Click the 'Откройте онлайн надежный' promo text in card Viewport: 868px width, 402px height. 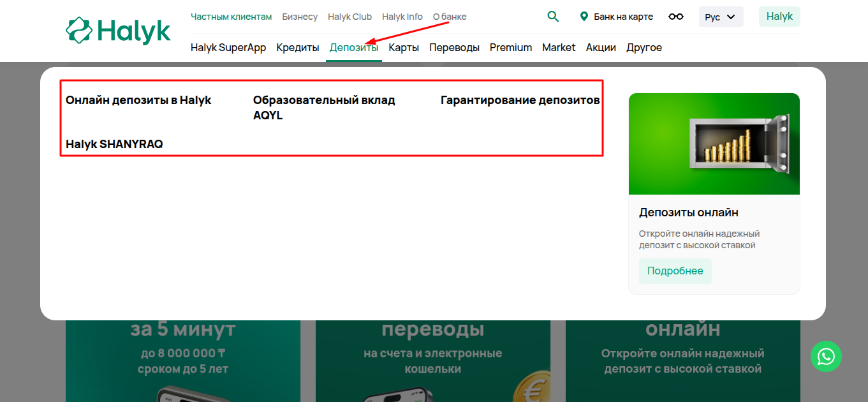[x=700, y=239]
